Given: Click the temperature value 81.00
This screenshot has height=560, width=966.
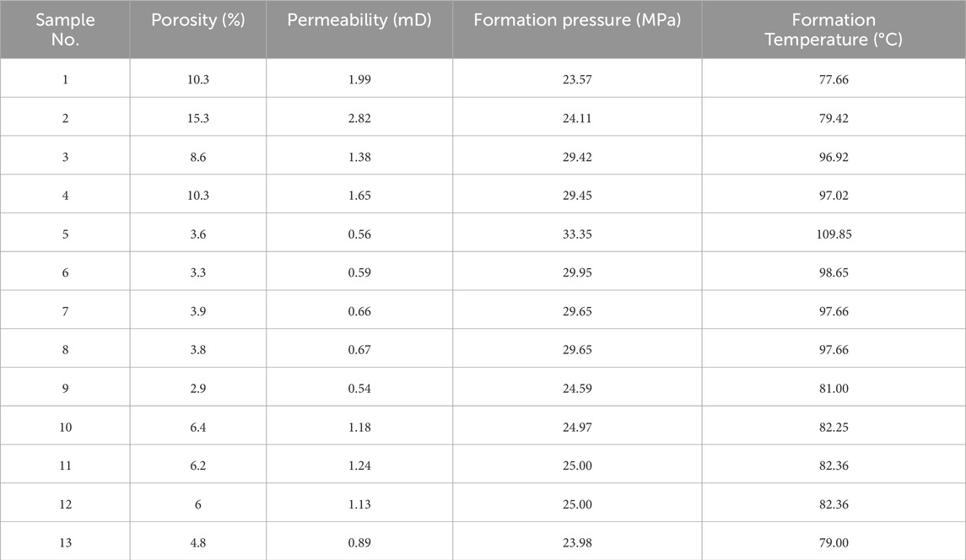Looking at the screenshot, I should pos(834,390).
